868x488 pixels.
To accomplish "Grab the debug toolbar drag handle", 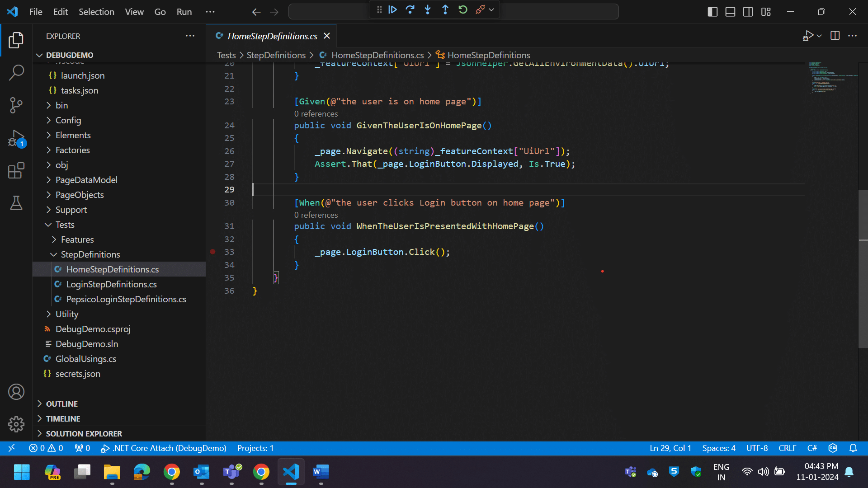I will [379, 9].
